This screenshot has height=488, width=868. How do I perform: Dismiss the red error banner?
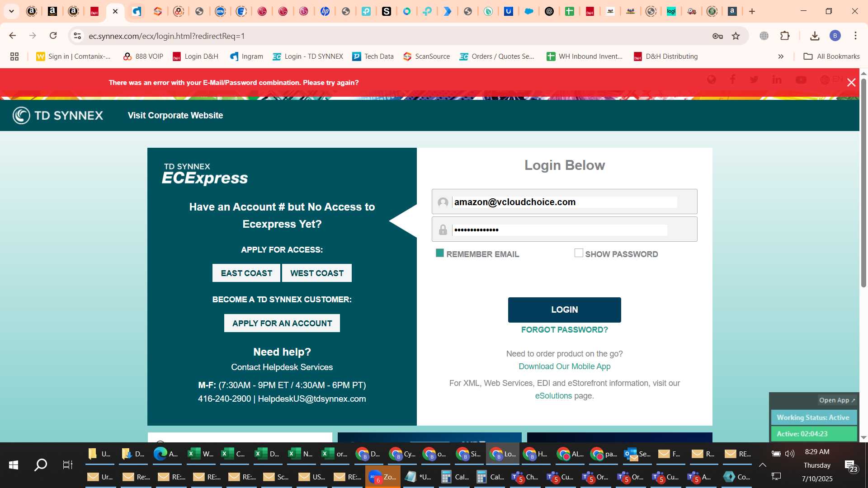pyautogui.click(x=851, y=82)
